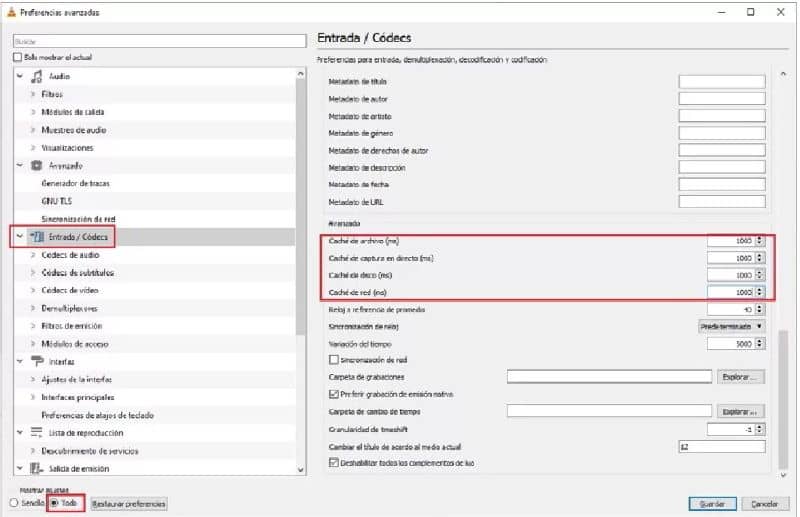Open Filtros under Audio
This screenshot has height=517, width=800.
click(x=52, y=94)
